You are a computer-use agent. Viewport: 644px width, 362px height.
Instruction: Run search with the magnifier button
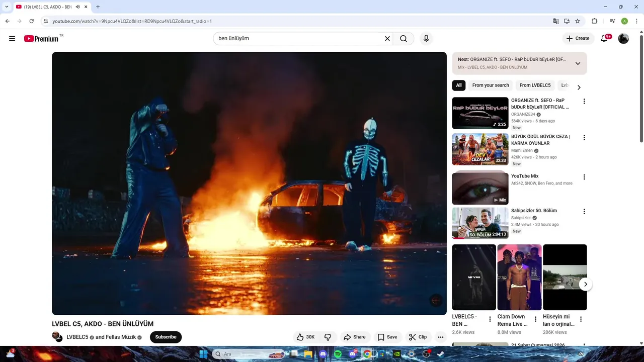click(x=404, y=39)
